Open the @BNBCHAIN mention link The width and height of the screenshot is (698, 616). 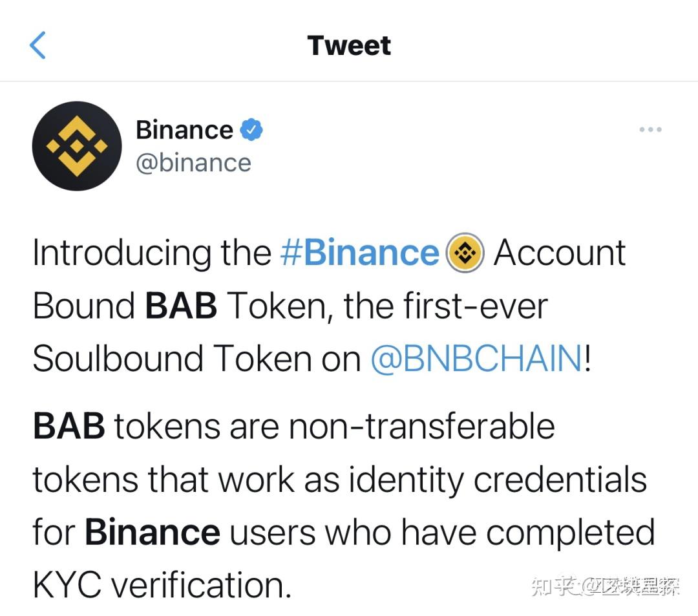click(x=476, y=359)
